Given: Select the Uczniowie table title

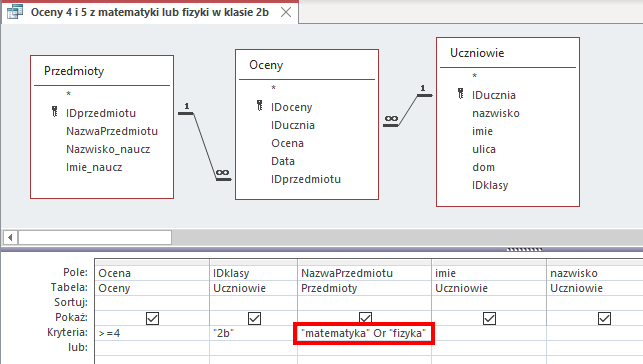Looking at the screenshot, I should tap(477, 53).
